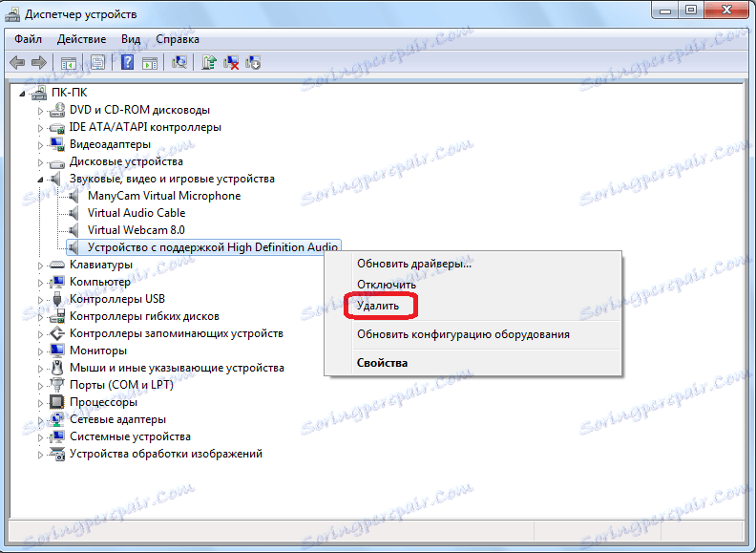Click the Сетевые адаптеры network icon

[x=57, y=419]
